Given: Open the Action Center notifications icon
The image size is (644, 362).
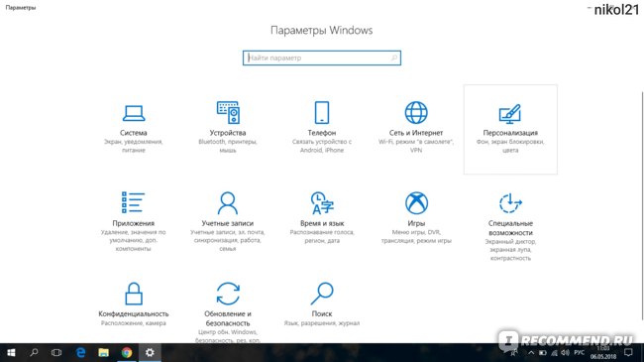Looking at the screenshot, I should (x=628, y=352).
